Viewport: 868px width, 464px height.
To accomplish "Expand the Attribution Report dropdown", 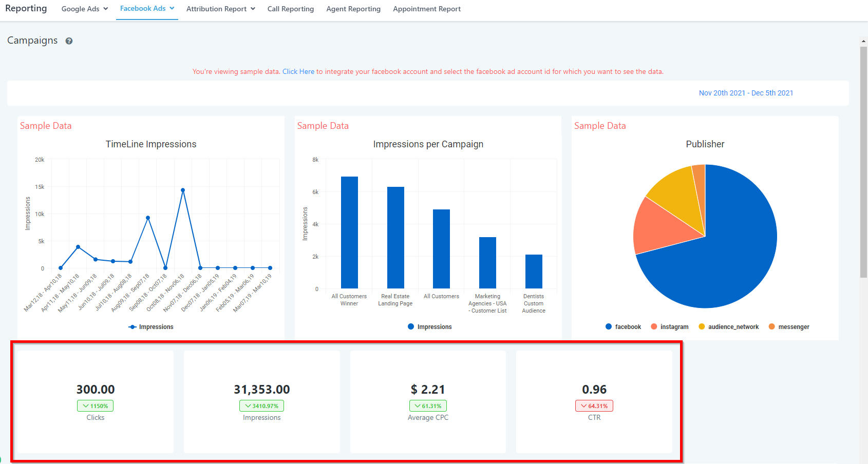I will coord(220,9).
